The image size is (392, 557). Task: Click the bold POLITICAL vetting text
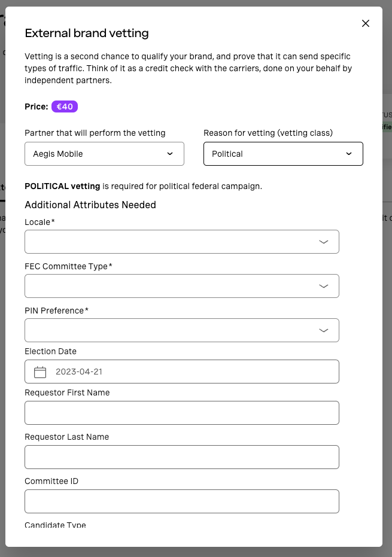(62, 186)
